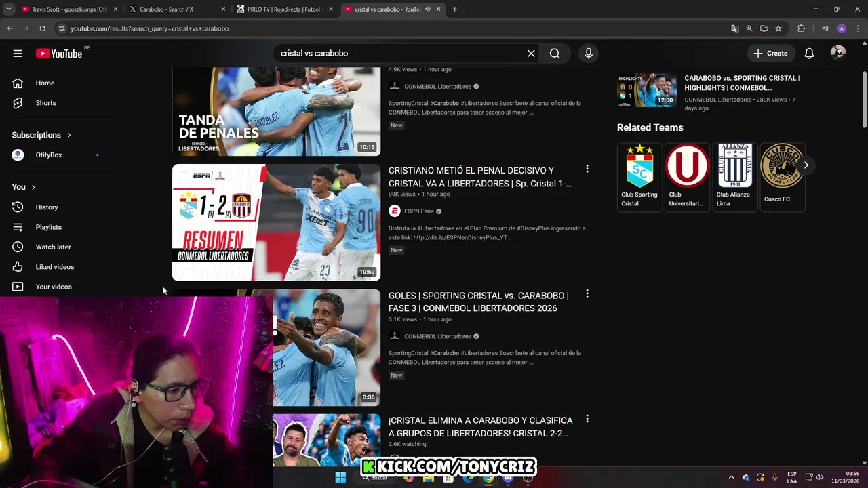Open the ESPN Fans channel avatar
This screenshot has height=488, width=868.
tap(395, 211)
